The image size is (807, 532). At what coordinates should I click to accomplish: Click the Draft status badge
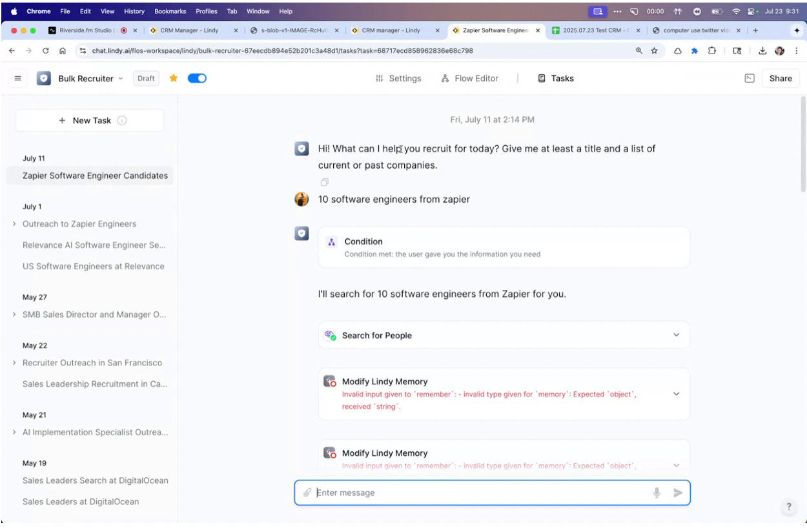point(146,78)
